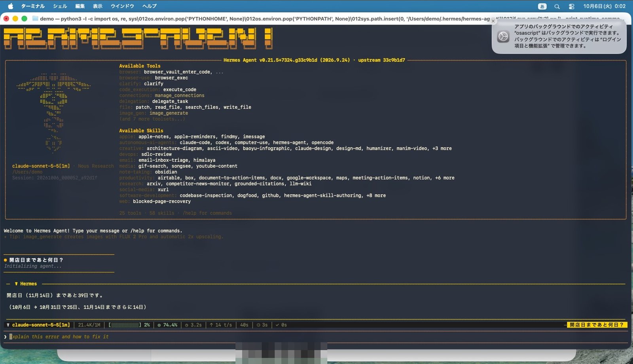Viewport: 633px width, 364px height.
Task: Open the 表示 menu
Action: click(x=98, y=6)
